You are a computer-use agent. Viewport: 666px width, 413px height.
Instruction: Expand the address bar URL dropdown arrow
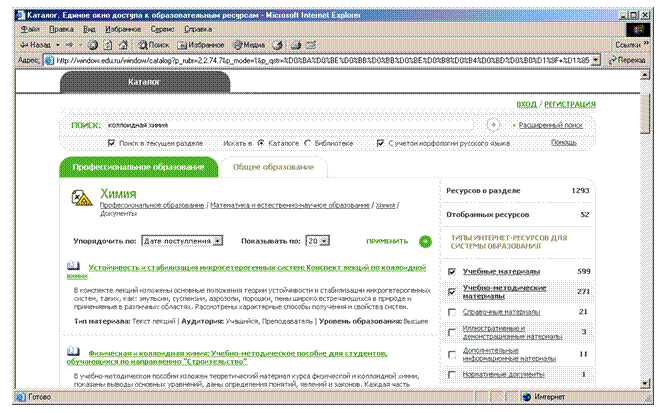click(x=595, y=60)
